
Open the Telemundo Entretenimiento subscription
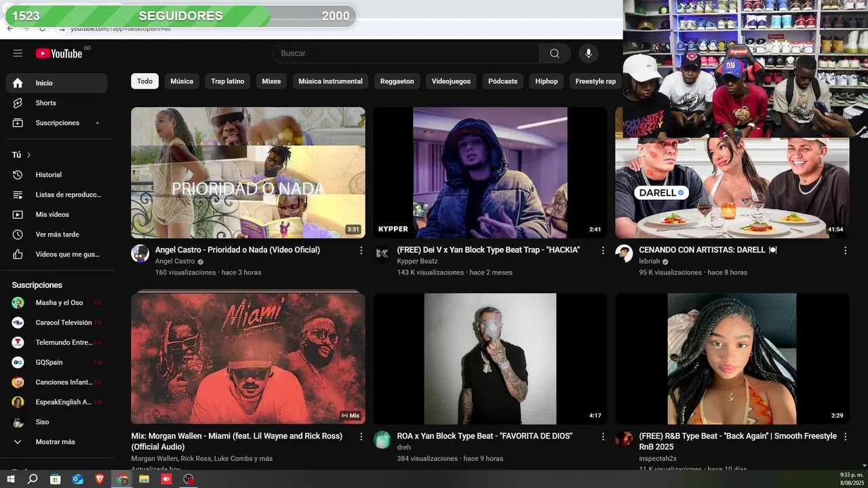pos(57,343)
